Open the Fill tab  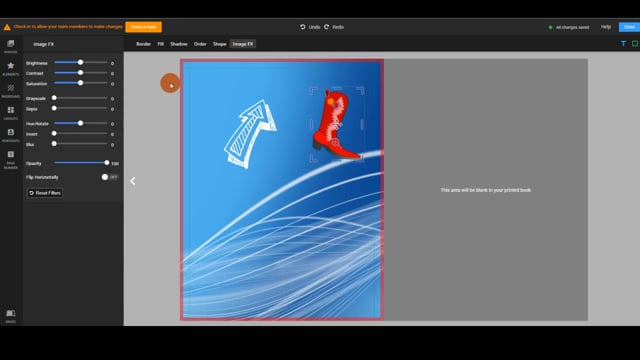tap(160, 44)
